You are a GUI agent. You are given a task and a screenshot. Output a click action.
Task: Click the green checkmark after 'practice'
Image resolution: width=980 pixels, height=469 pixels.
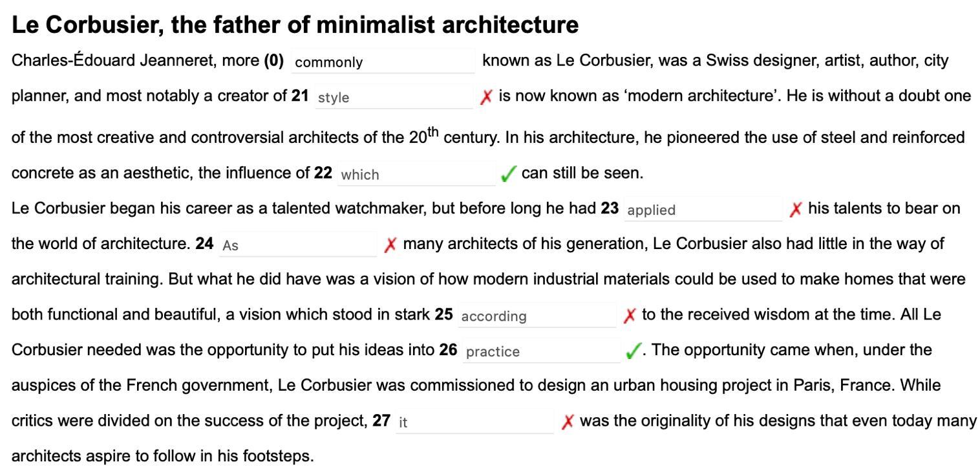[634, 351]
